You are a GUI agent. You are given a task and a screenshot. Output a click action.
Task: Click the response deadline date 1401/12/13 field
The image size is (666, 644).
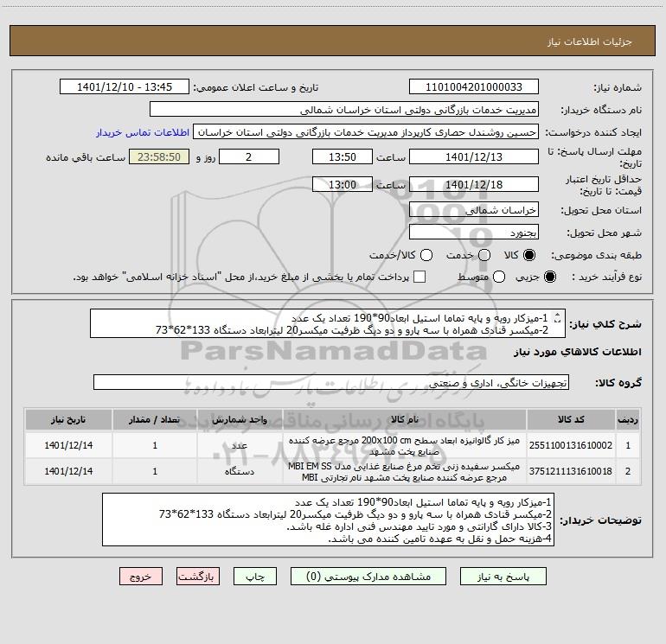click(474, 156)
